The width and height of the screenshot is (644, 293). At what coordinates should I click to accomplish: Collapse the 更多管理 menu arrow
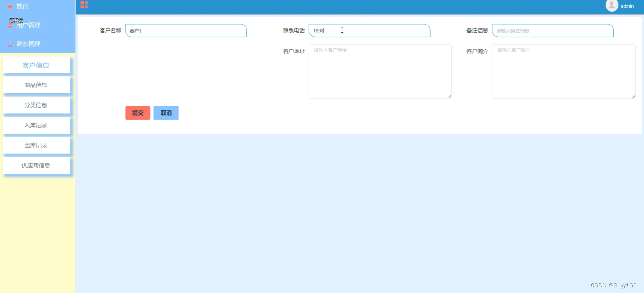tap(66, 44)
